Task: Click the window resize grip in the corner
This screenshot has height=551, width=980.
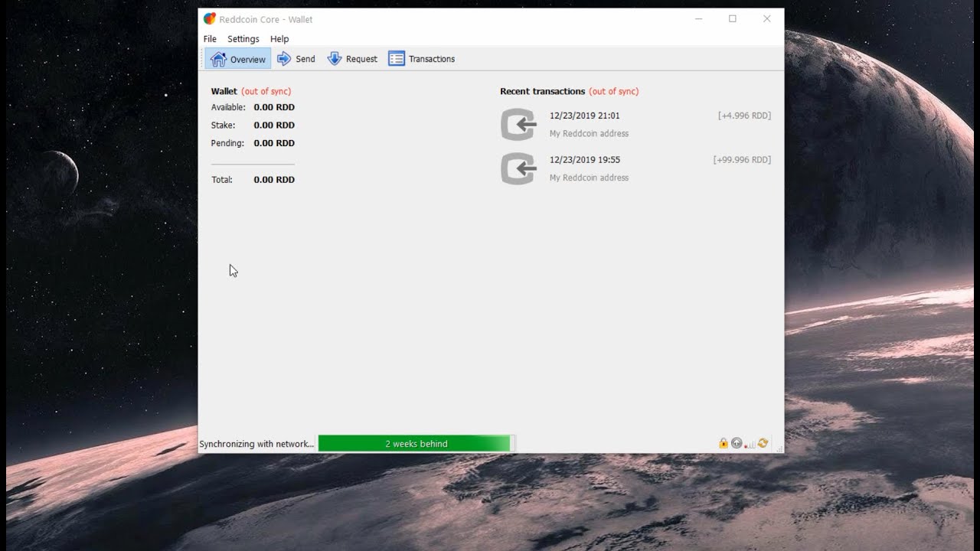Action: pyautogui.click(x=779, y=448)
